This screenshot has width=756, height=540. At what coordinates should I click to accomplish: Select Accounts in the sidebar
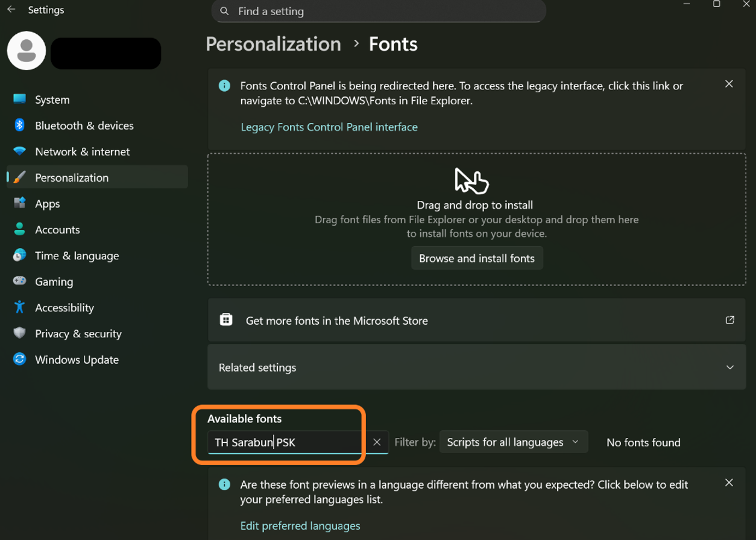[x=57, y=229]
